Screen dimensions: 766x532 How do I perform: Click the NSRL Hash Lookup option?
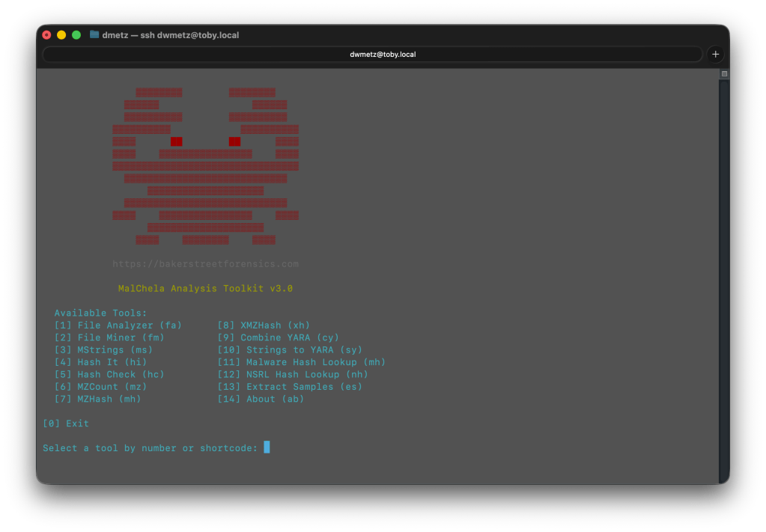[293, 374]
